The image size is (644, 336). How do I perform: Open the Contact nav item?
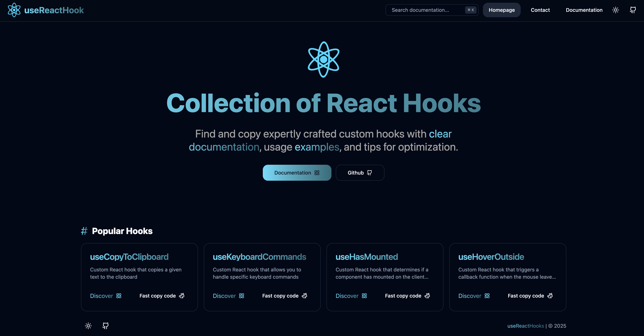click(540, 10)
